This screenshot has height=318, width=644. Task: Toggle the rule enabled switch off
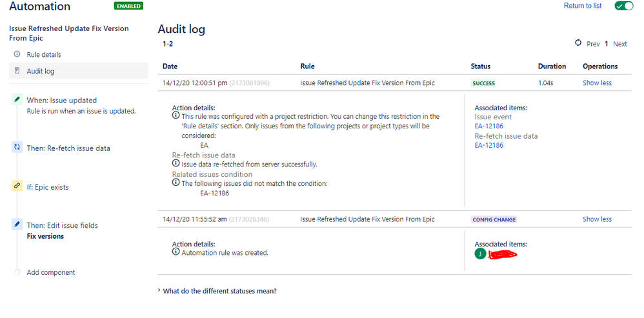coord(623,6)
